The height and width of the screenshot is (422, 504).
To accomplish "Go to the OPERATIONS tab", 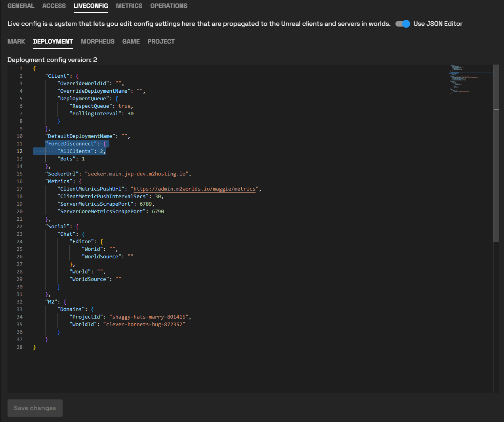I will click(169, 6).
